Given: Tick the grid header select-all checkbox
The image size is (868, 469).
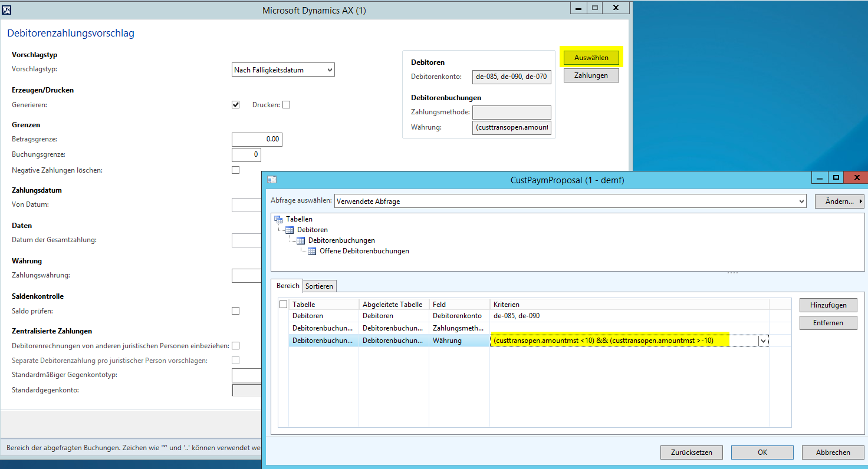Looking at the screenshot, I should pyautogui.click(x=284, y=305).
